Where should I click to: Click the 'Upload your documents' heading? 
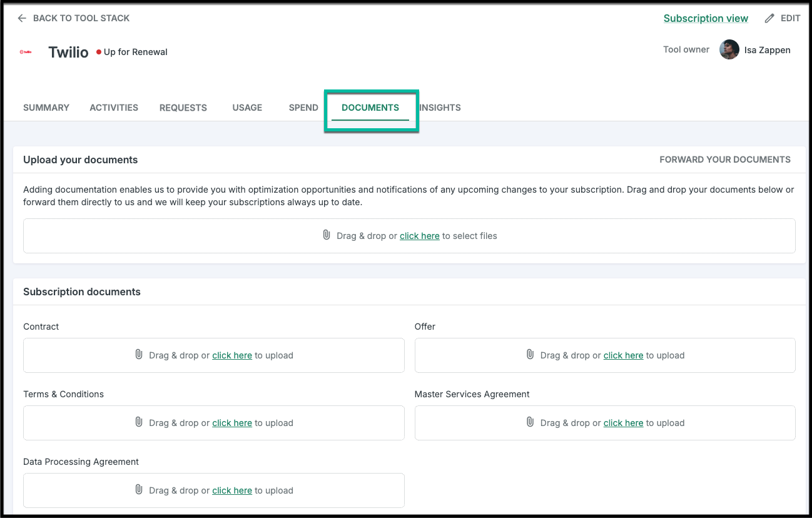[80, 160]
